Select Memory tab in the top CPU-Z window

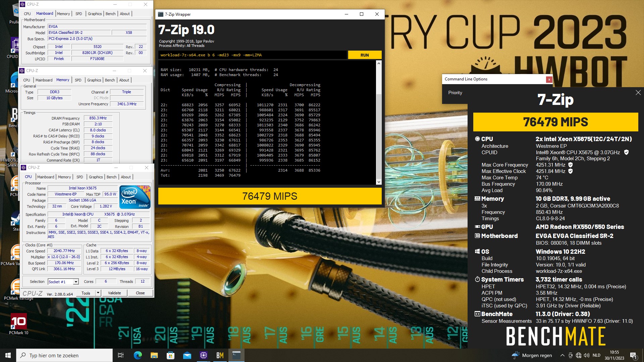[x=63, y=14]
